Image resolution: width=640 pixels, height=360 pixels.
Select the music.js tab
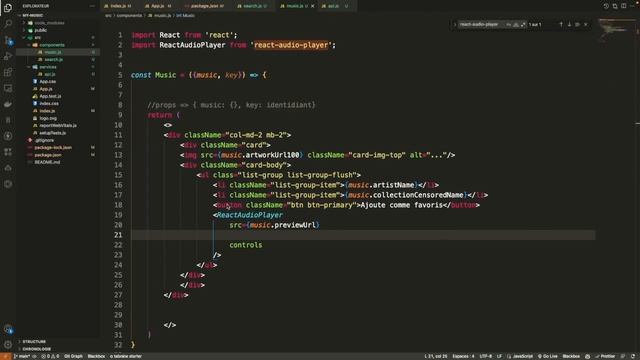pyautogui.click(x=294, y=6)
